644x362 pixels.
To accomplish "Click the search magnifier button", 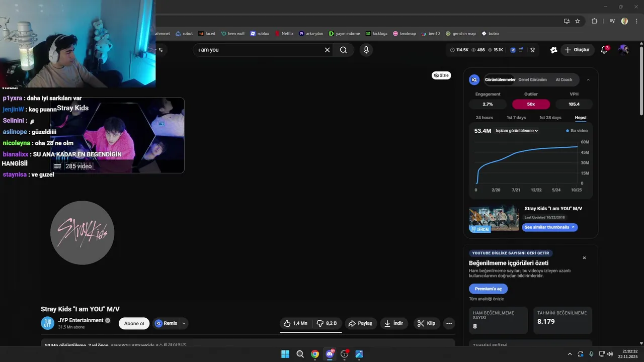I will [344, 50].
